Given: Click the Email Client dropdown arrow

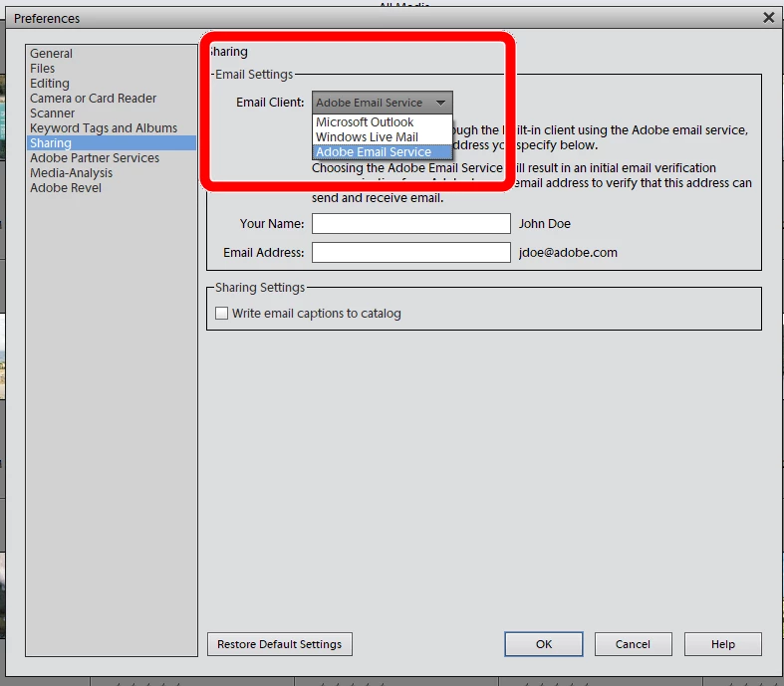Looking at the screenshot, I should (x=440, y=103).
